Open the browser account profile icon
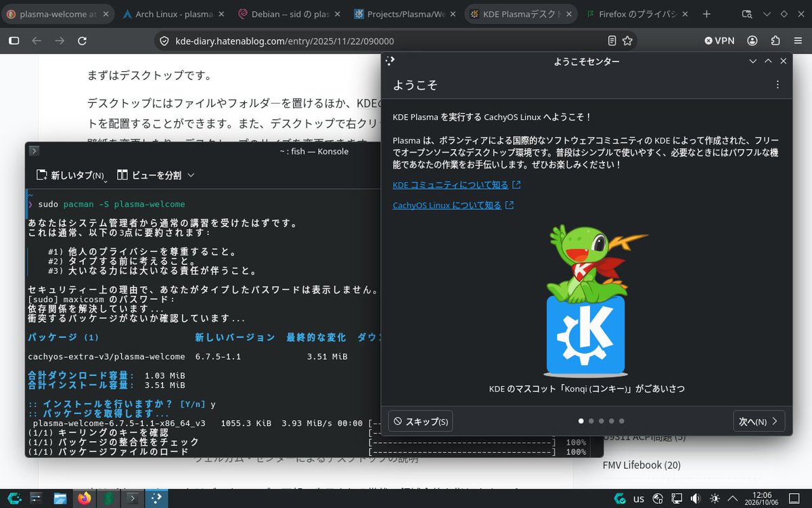This screenshot has width=812, height=508. pyautogui.click(x=753, y=41)
